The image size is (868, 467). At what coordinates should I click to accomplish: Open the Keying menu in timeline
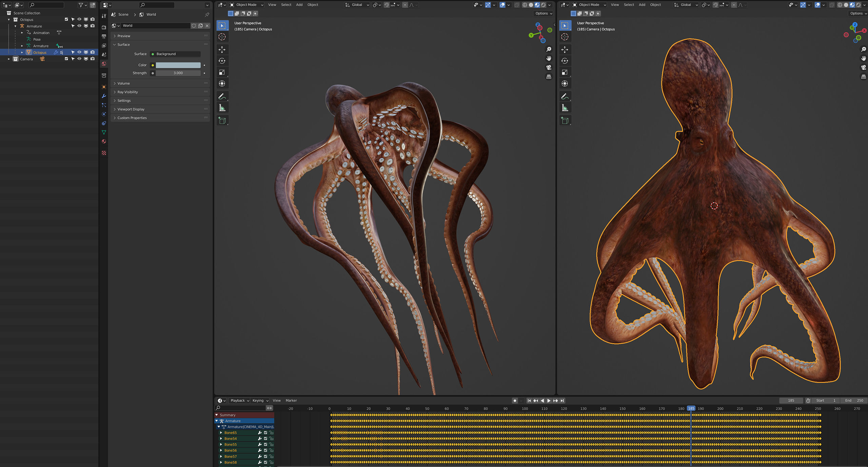pyautogui.click(x=260, y=401)
